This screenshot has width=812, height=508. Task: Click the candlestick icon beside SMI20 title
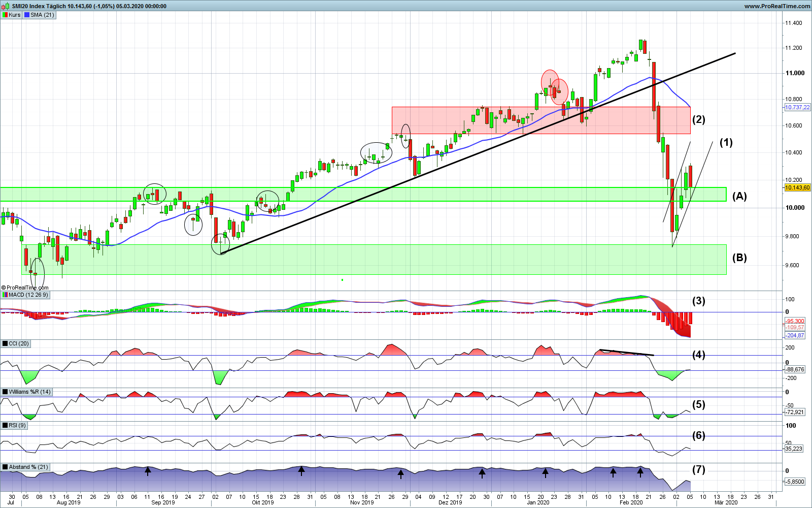(x=6, y=6)
